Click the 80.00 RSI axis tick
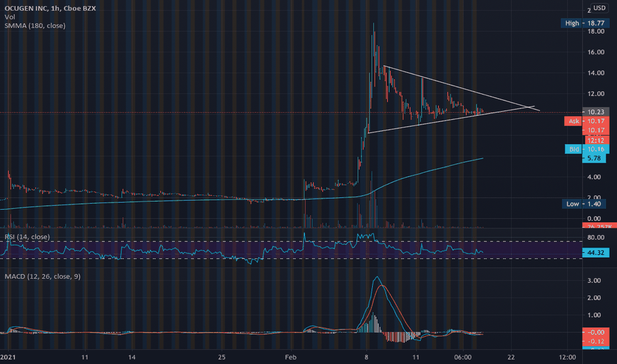This screenshot has height=364, width=617. 596,238
